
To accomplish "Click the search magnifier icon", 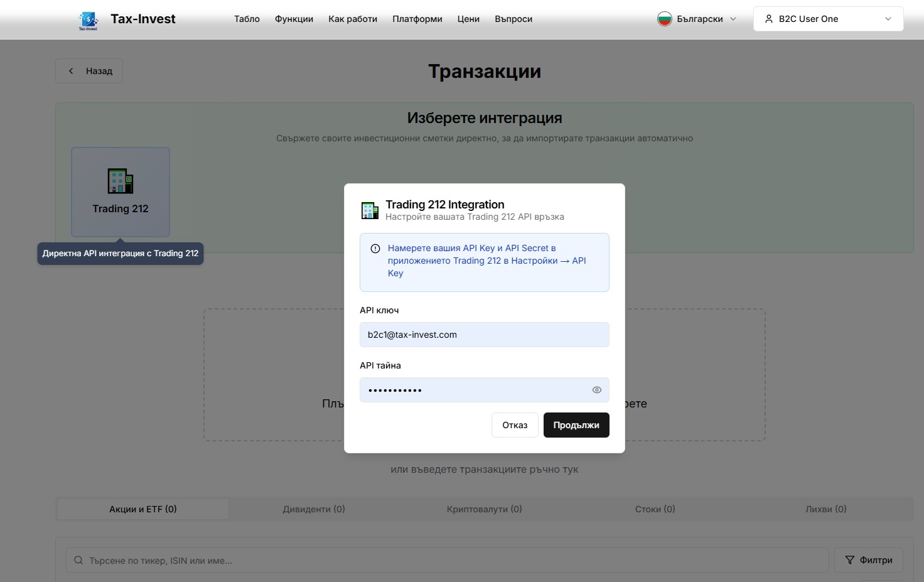I will (78, 560).
